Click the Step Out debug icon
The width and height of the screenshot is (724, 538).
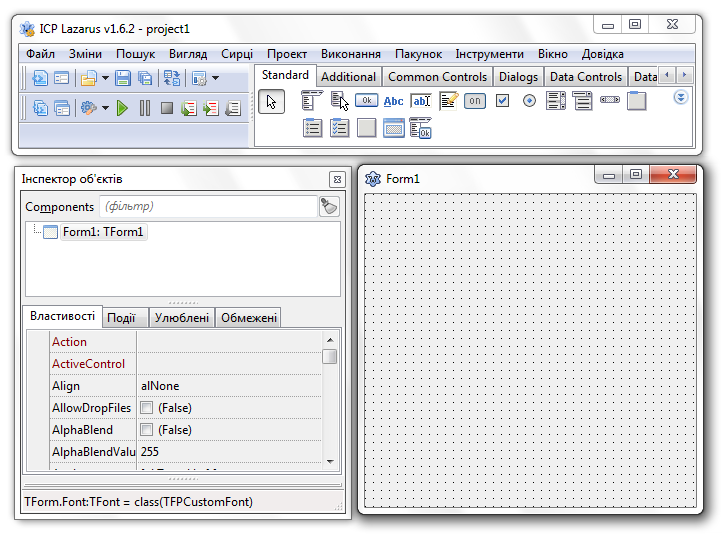(x=233, y=109)
